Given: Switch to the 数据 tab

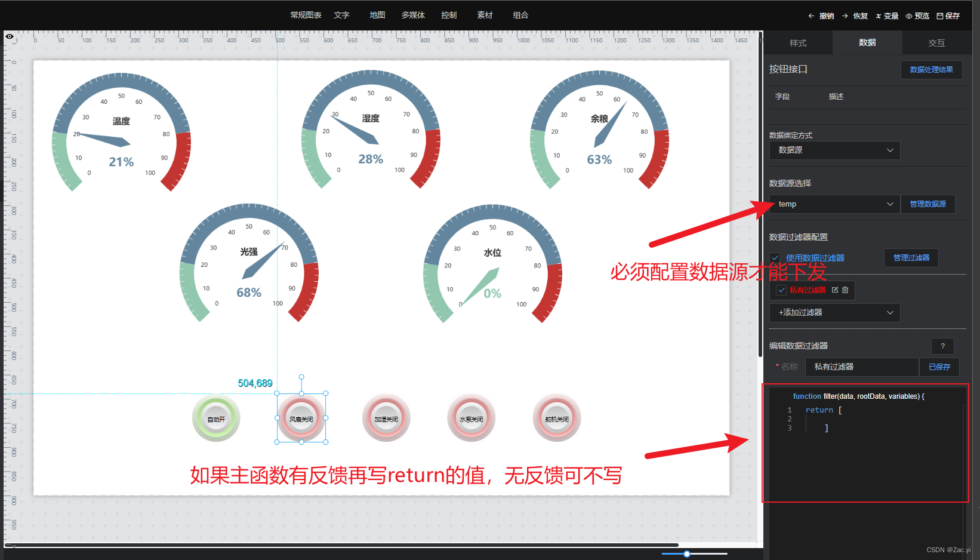Looking at the screenshot, I should (x=867, y=43).
